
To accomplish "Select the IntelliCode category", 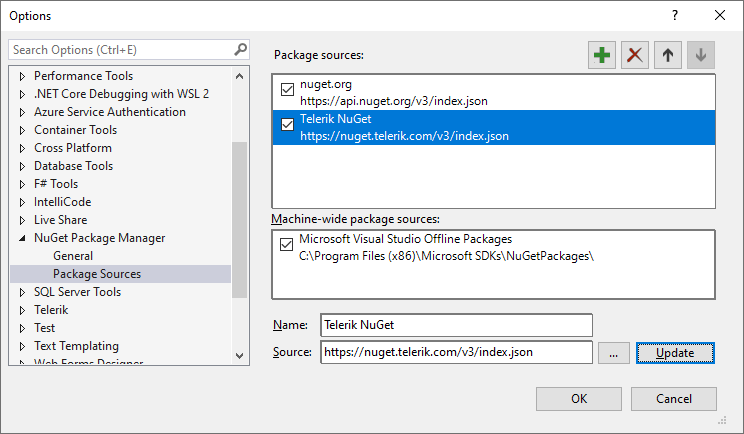I will [x=63, y=202].
